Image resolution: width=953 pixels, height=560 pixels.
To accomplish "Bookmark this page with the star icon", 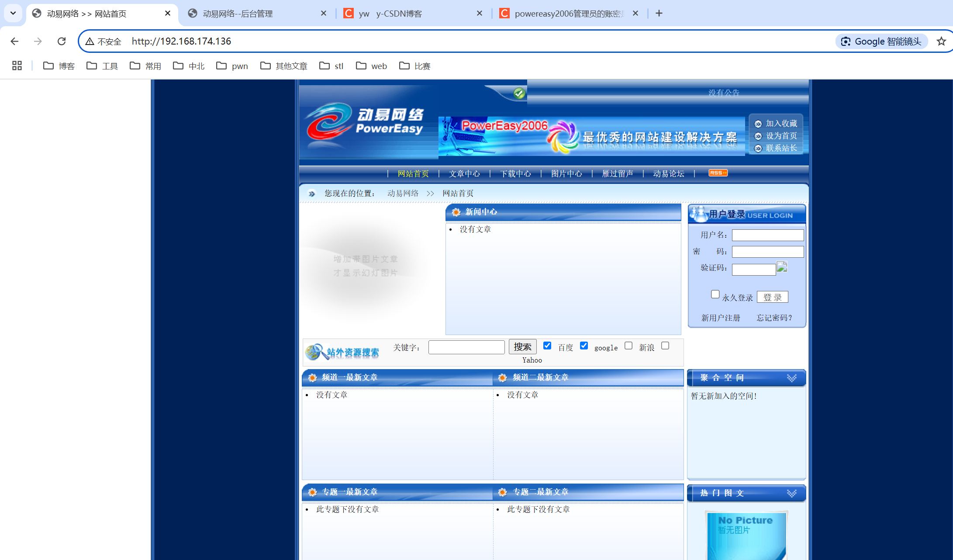I will 941,41.
